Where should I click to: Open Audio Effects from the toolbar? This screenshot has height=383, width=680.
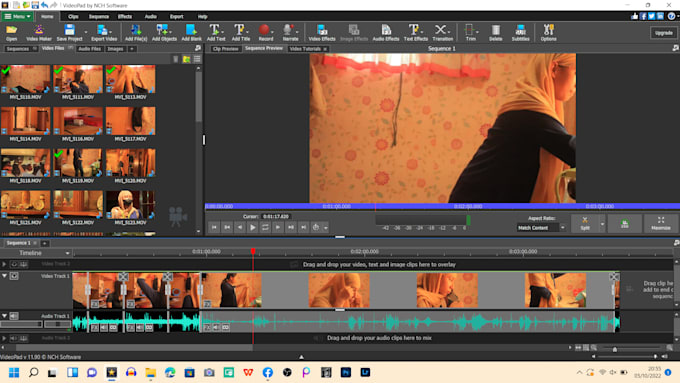(x=386, y=33)
